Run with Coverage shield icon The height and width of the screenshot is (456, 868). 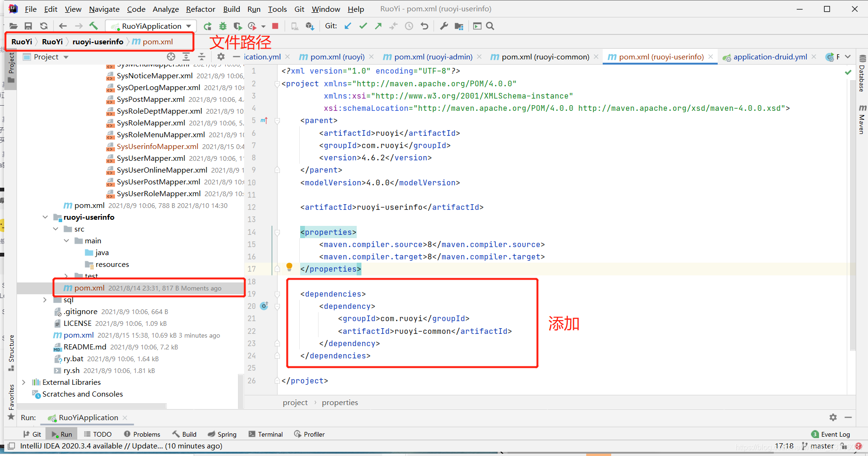coord(237,26)
